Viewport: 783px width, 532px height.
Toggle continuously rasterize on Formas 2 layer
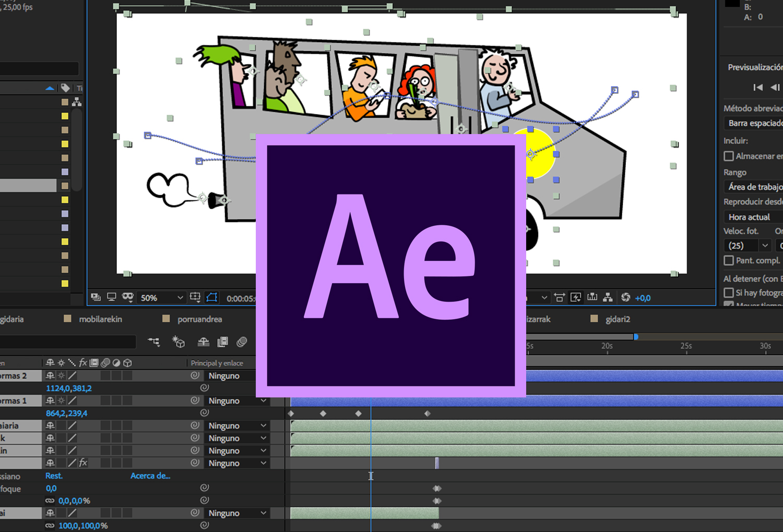point(62,376)
